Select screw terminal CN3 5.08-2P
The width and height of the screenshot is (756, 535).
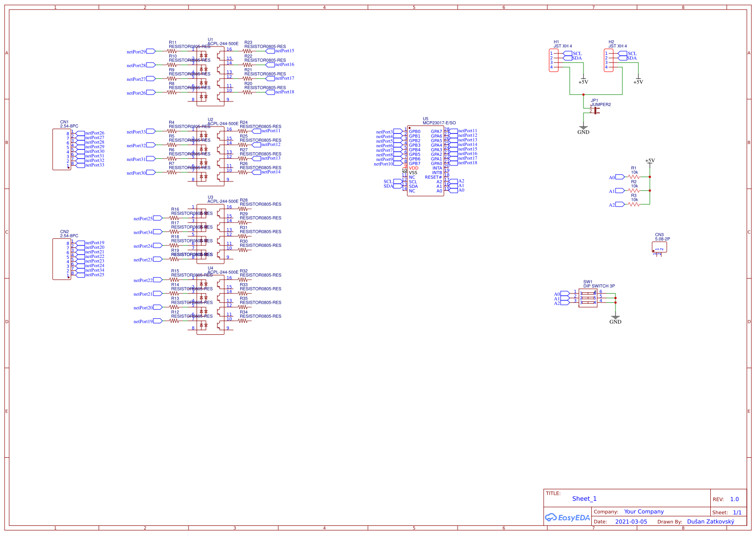click(660, 247)
